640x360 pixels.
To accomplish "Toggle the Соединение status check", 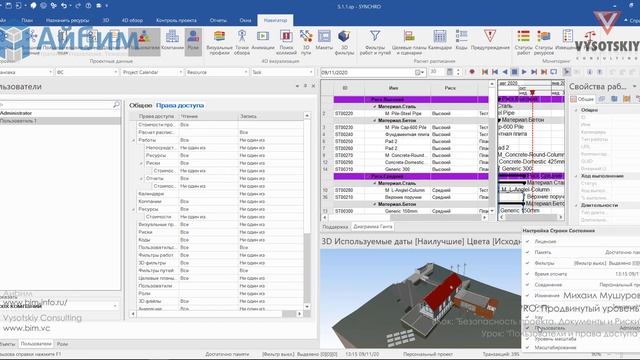I will pyautogui.click(x=527, y=284).
